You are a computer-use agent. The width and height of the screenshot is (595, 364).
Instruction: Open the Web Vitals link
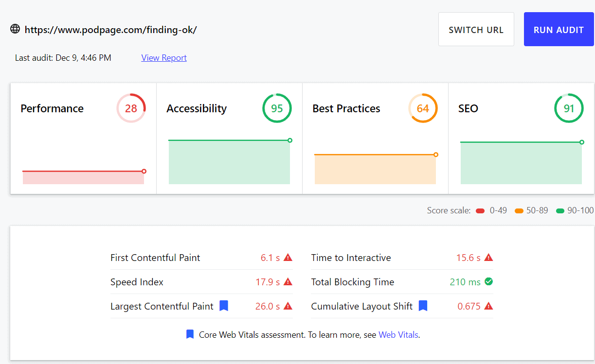tap(398, 334)
